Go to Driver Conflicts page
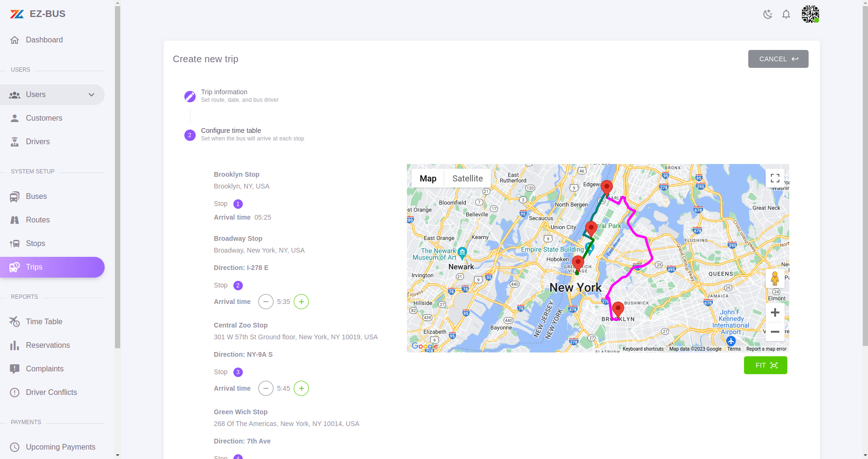 click(51, 393)
